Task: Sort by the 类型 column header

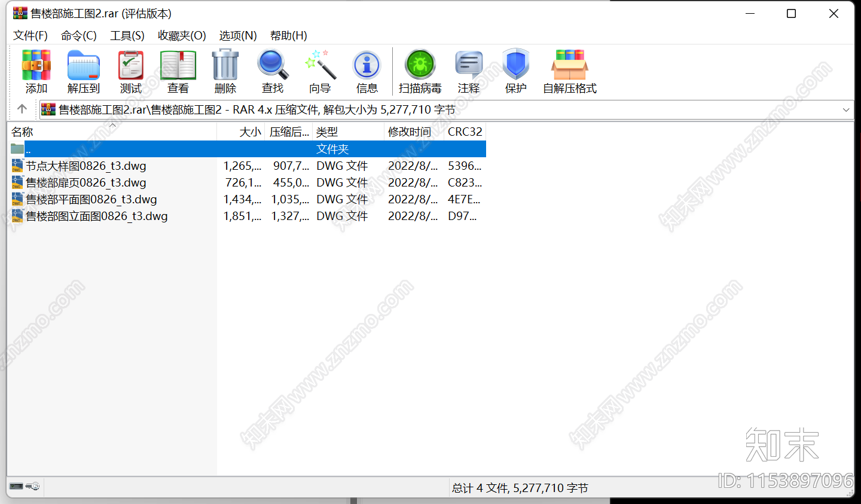Action: click(348, 132)
